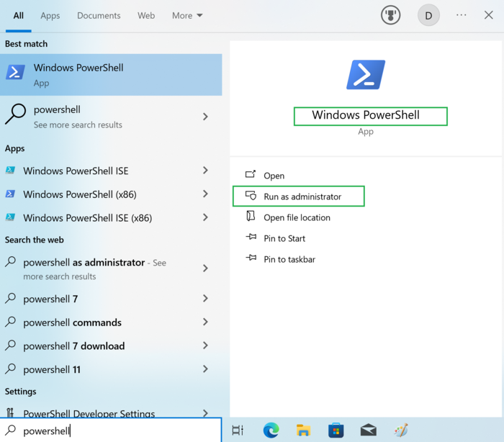Expand 'powershell as administrator' web result chevron
This screenshot has height=442, width=504.
pyautogui.click(x=205, y=268)
